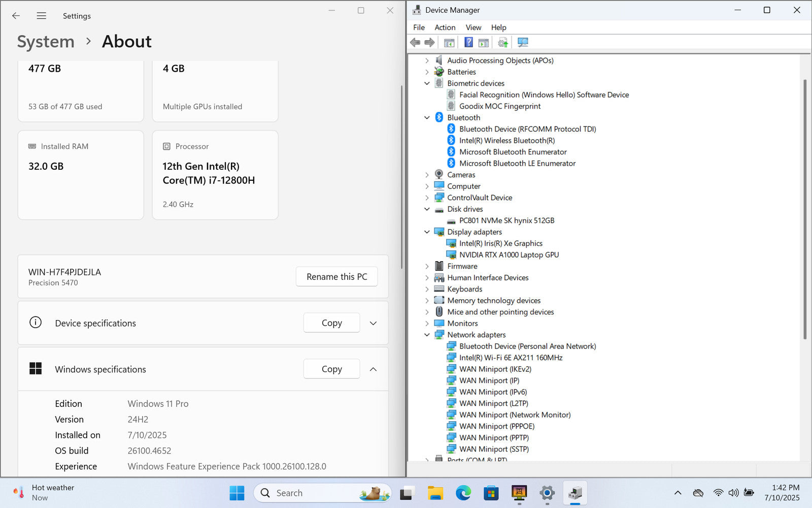Show hidden icons with the tray chevron

(678, 493)
